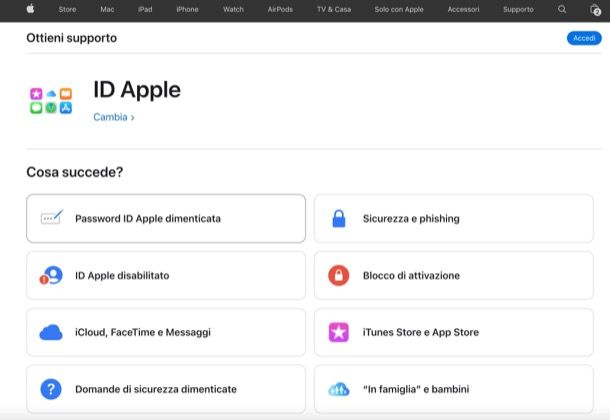The width and height of the screenshot is (610, 420).
Task: Open the Mac menu
Action: pos(107,9)
